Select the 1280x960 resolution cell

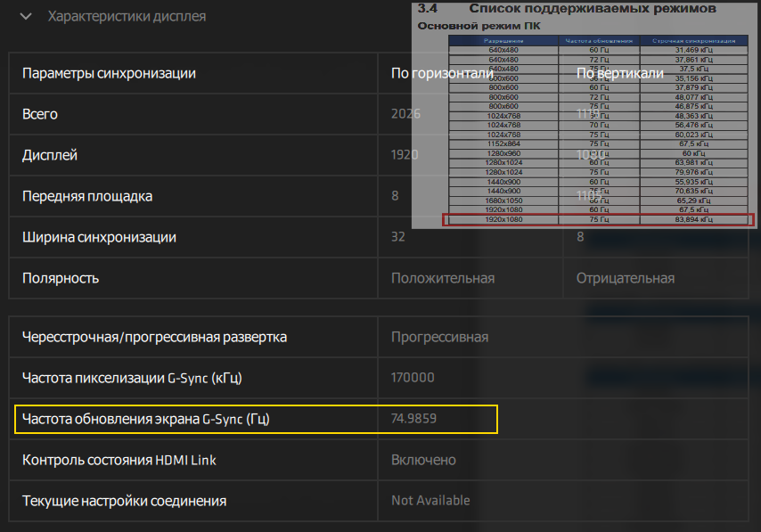click(503, 153)
